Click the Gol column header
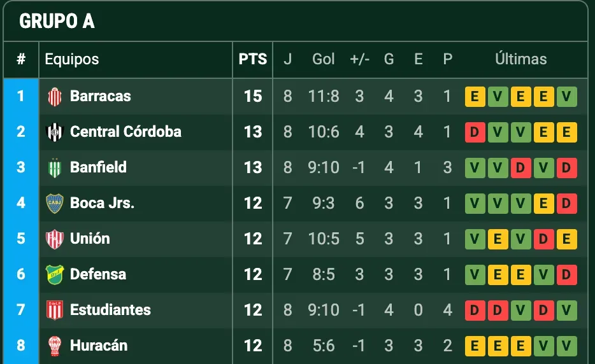The width and height of the screenshot is (595, 364). coord(324,59)
